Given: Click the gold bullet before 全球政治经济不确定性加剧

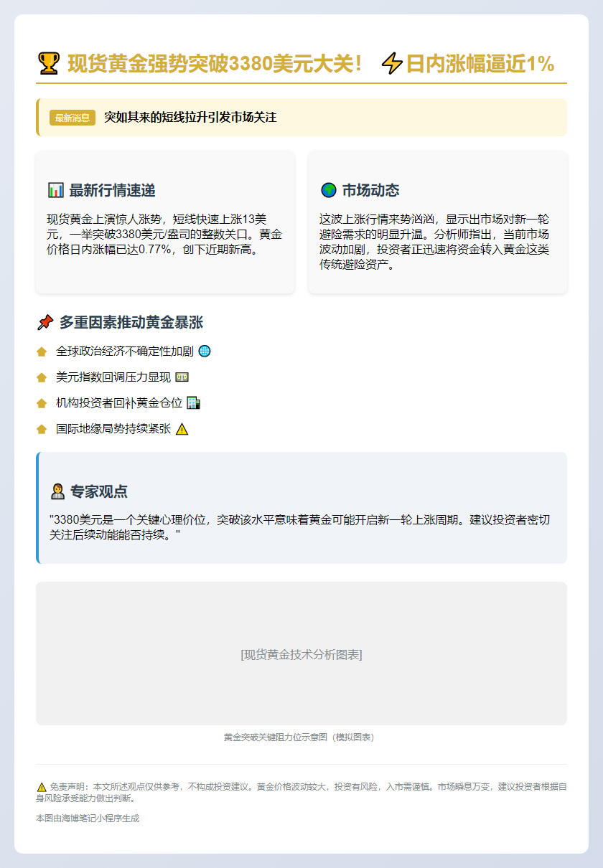Looking at the screenshot, I should (42, 352).
